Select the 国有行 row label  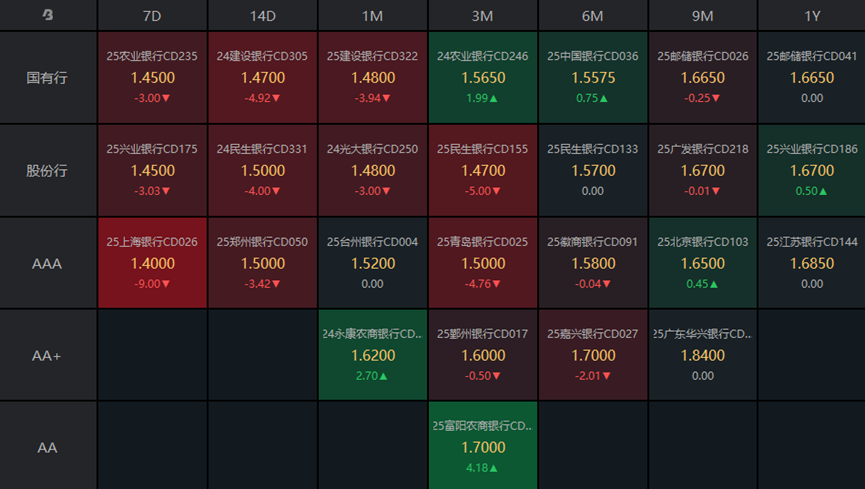(47, 77)
